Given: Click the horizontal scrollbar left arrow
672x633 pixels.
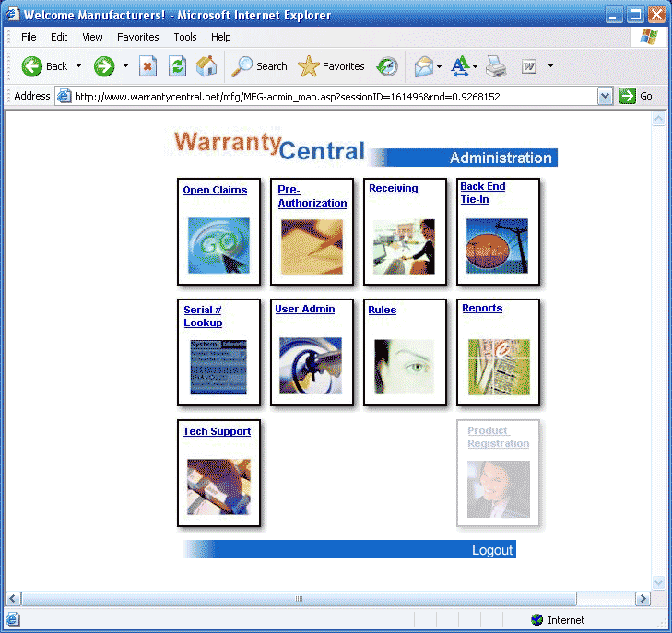Looking at the screenshot, I should click(x=13, y=598).
